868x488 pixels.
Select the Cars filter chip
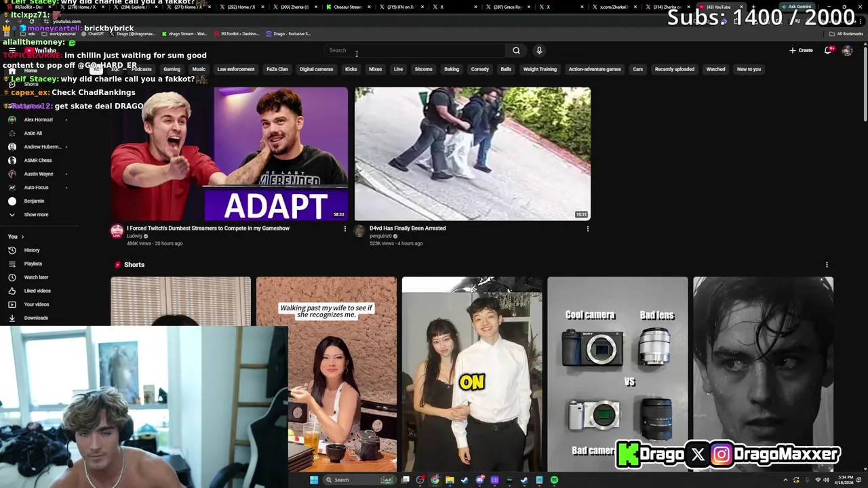638,69
